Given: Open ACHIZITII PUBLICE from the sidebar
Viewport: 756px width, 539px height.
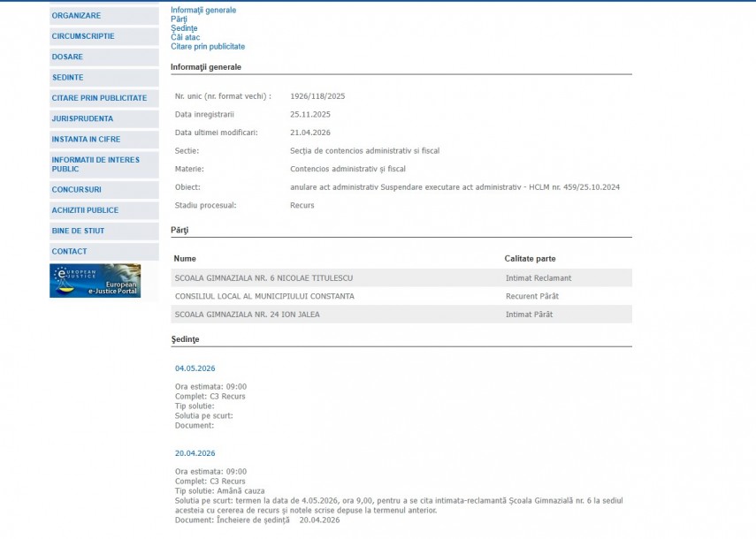Looking at the screenshot, I should [x=85, y=210].
